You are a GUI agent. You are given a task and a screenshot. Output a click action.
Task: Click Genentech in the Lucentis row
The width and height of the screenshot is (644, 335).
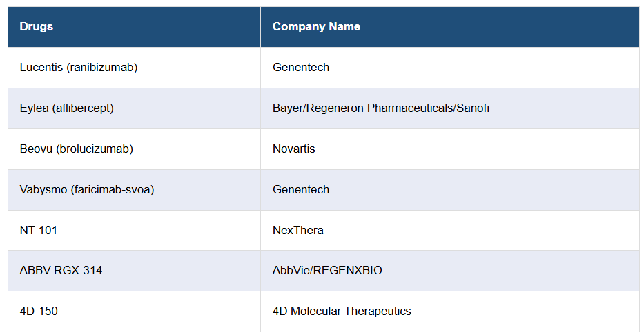[x=301, y=68]
